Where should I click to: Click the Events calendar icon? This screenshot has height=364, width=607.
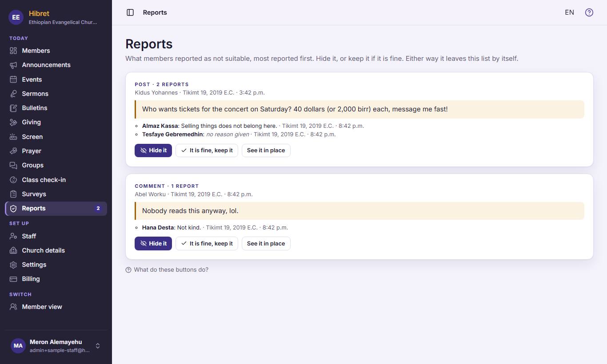click(13, 79)
